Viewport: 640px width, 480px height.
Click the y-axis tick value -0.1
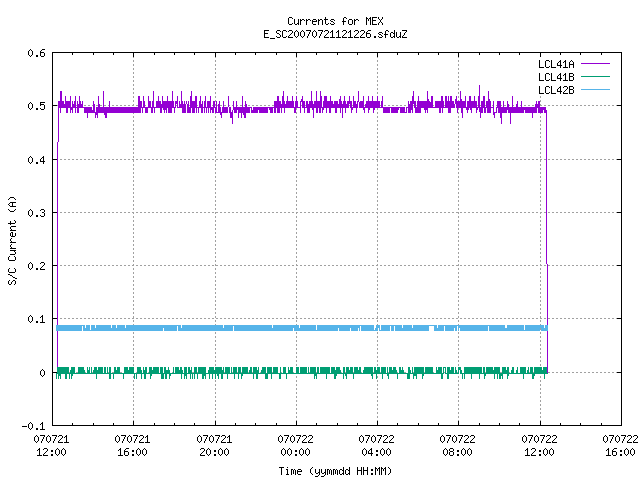pyautogui.click(x=33, y=426)
